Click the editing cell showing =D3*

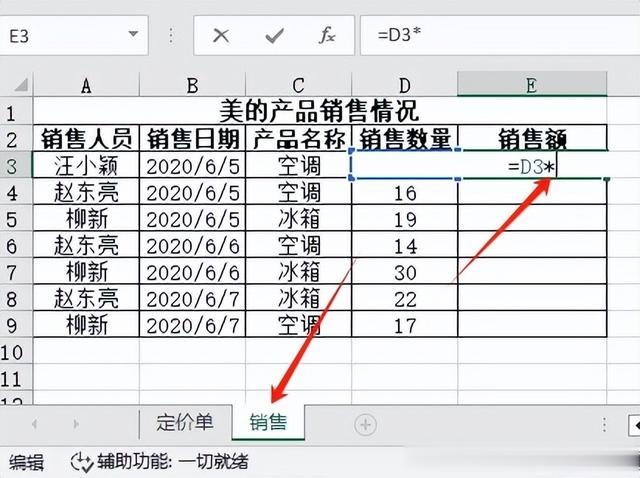coord(532,165)
